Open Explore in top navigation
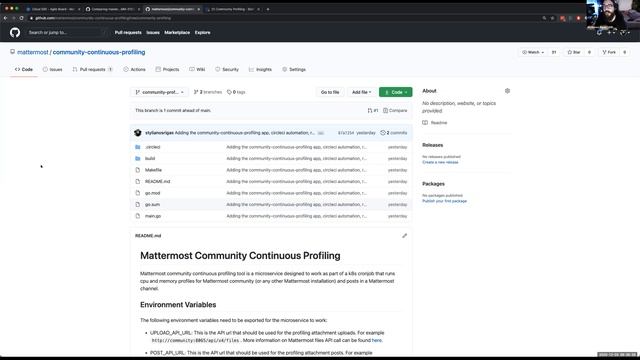This screenshot has height=360, width=640. [202, 32]
